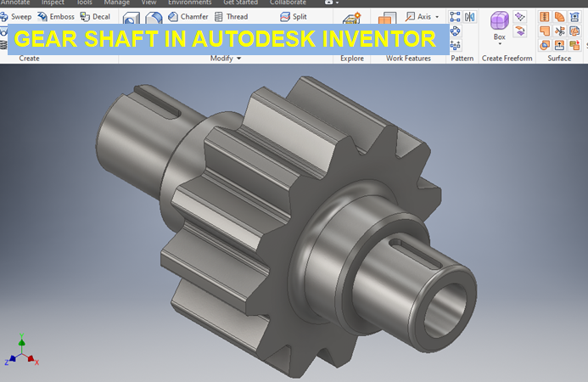Select the Mirror tool
The image size is (588, 382).
click(470, 17)
